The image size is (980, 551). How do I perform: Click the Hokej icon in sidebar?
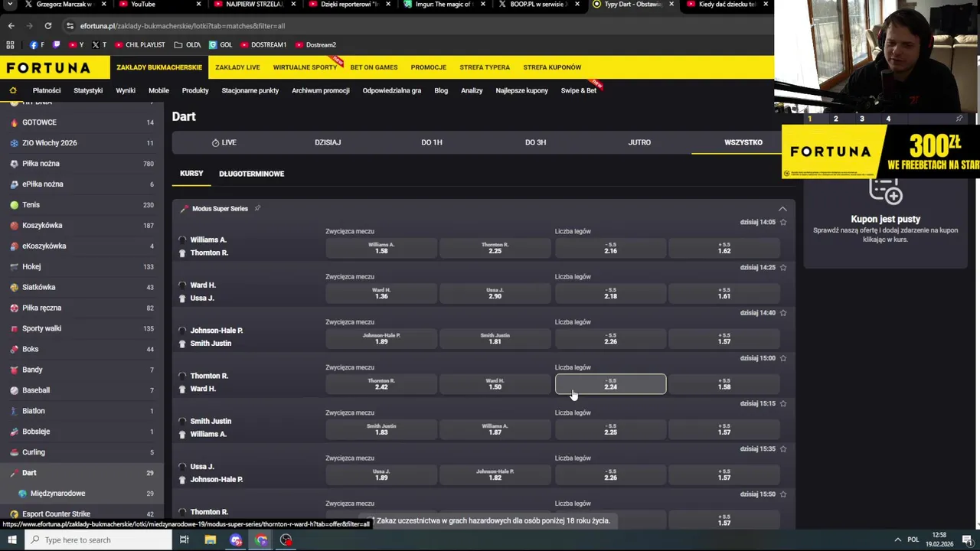tap(15, 267)
